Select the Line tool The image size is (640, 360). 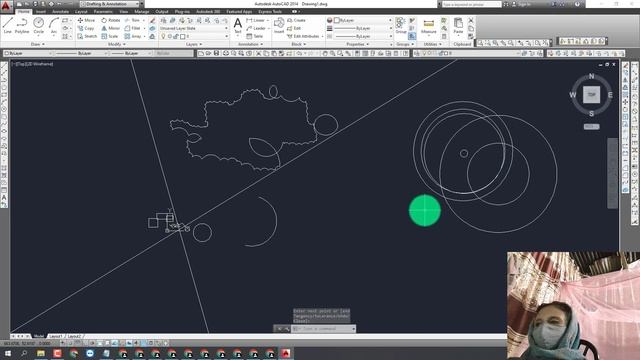point(8,25)
